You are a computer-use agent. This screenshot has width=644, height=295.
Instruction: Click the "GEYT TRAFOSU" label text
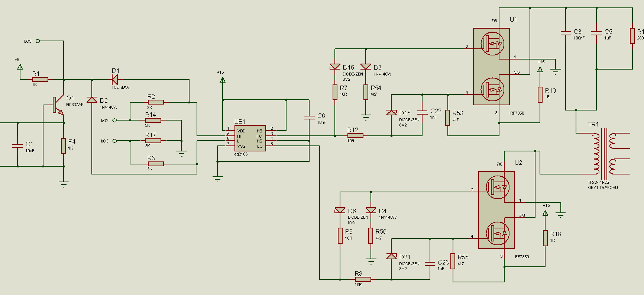(x=603, y=187)
